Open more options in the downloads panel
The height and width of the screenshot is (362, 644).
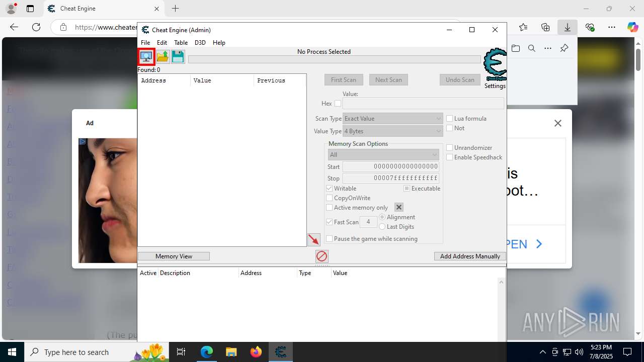pyautogui.click(x=548, y=48)
